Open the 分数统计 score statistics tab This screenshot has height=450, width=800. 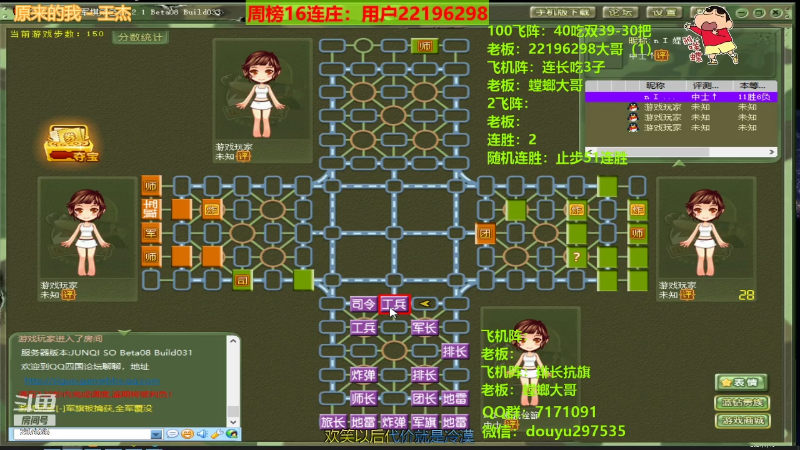coord(140,37)
